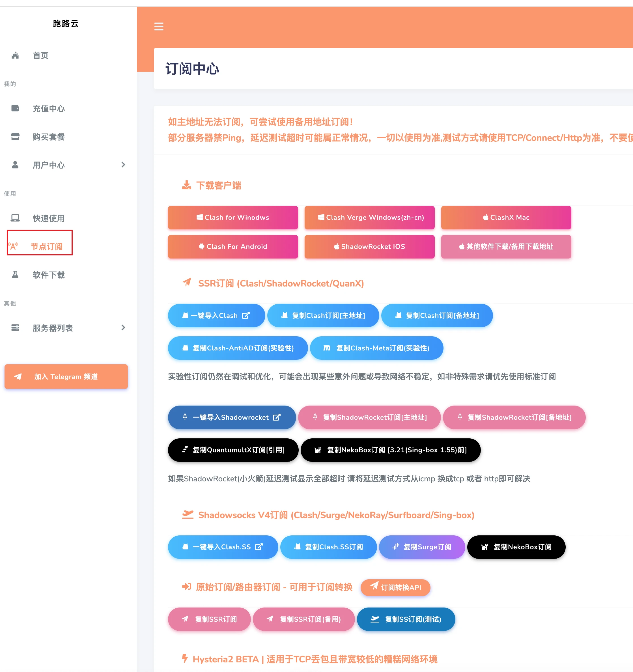633x672 pixels.
Task: Click the store icon for 购买套餐
Action: pos(15,137)
